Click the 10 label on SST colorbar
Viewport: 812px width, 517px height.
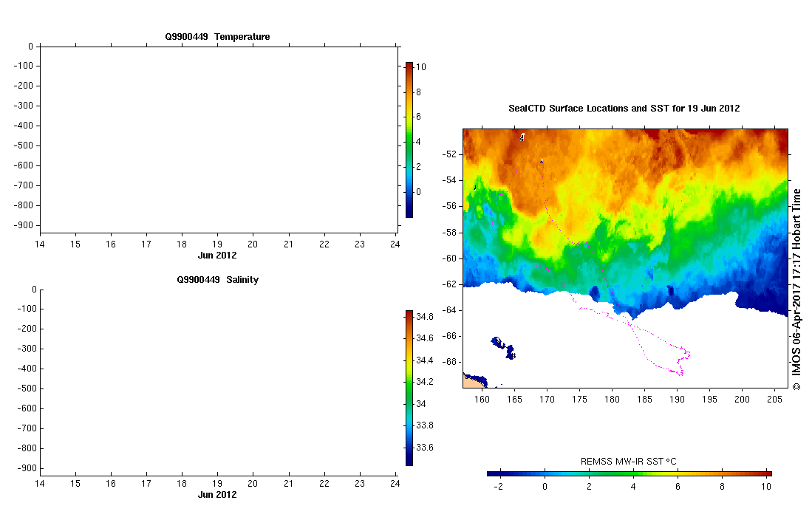pos(766,487)
